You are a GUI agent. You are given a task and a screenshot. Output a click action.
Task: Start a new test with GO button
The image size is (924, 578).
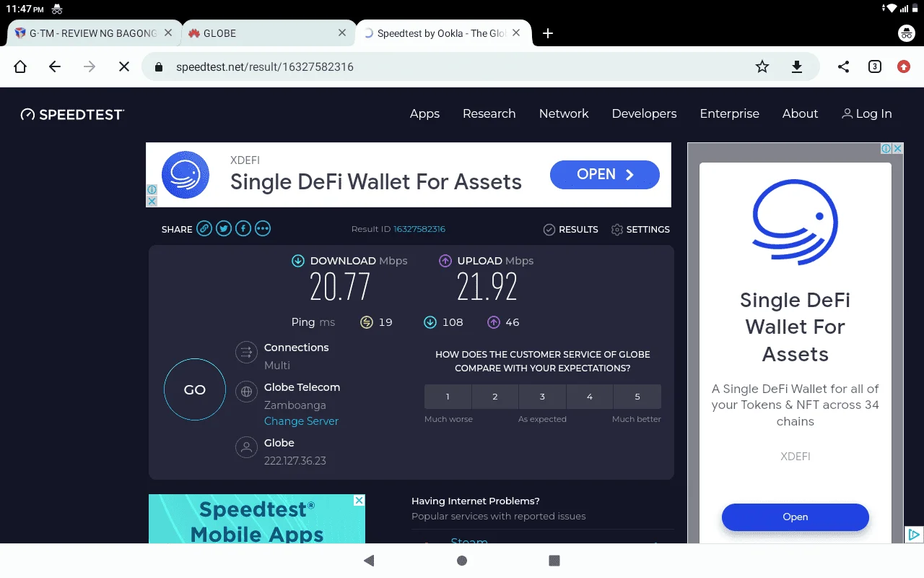pos(195,389)
